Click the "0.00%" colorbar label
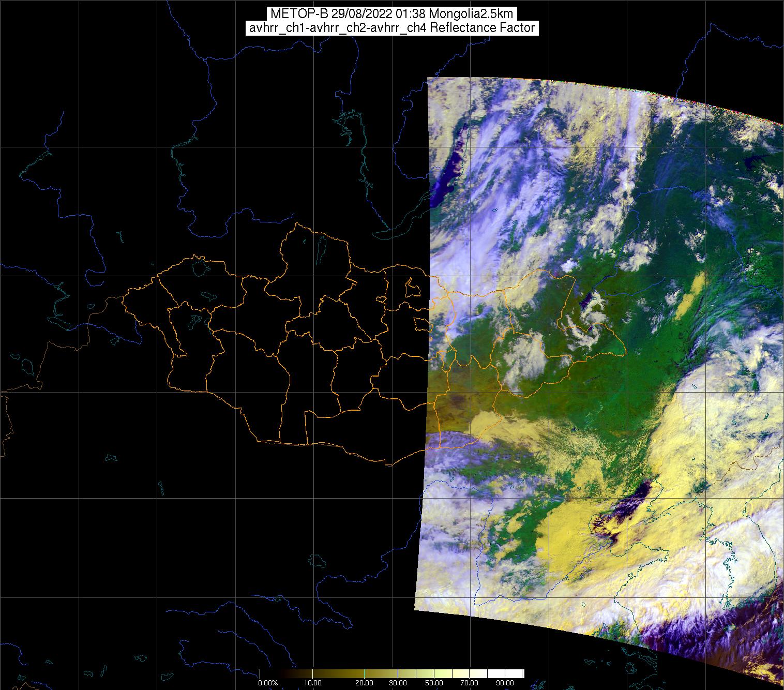The height and width of the screenshot is (690, 784). point(267,683)
